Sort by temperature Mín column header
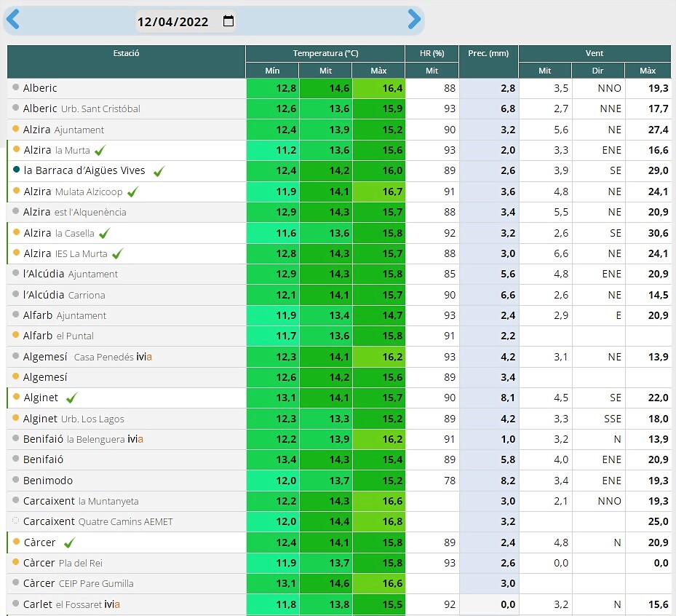This screenshot has width=676, height=616. pyautogui.click(x=272, y=71)
